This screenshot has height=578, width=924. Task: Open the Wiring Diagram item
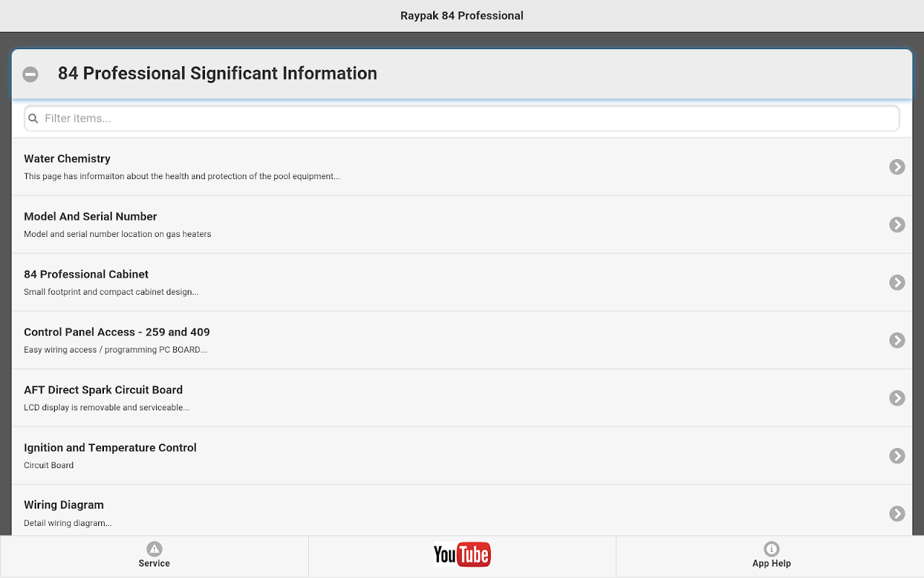point(462,510)
